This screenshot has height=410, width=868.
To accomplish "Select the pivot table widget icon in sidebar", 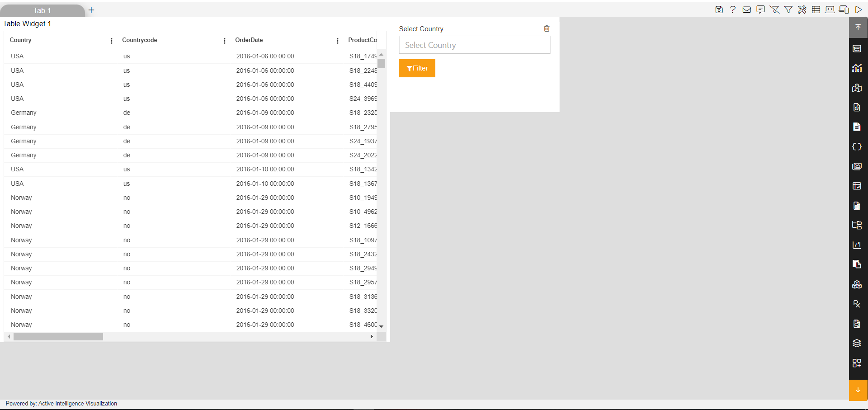I will (857, 186).
